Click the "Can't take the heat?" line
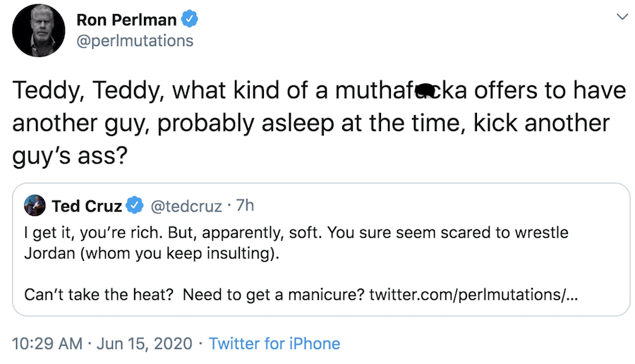The width and height of the screenshot is (635, 364). point(99,293)
